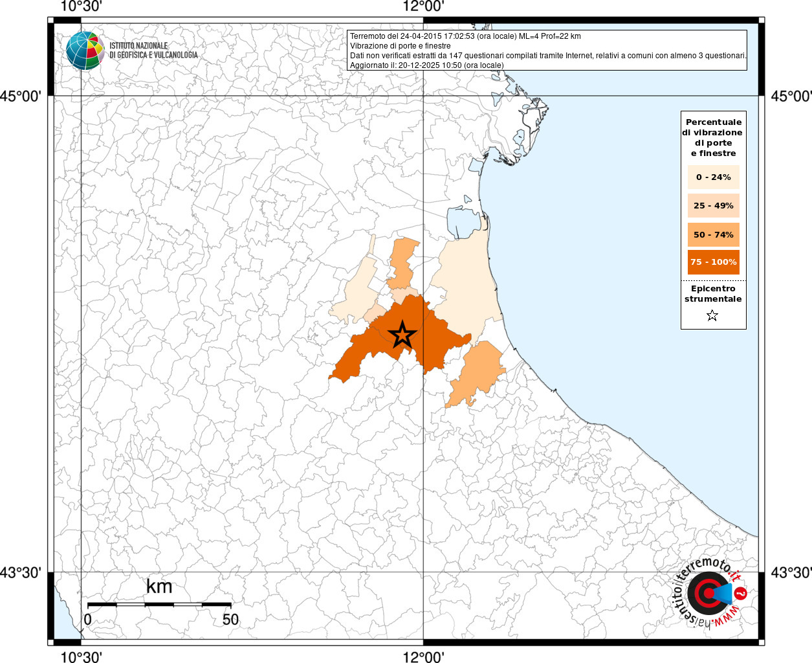The height and width of the screenshot is (663, 812).
Task: Click the right 45°00' latitude label
Action: [x=791, y=96]
